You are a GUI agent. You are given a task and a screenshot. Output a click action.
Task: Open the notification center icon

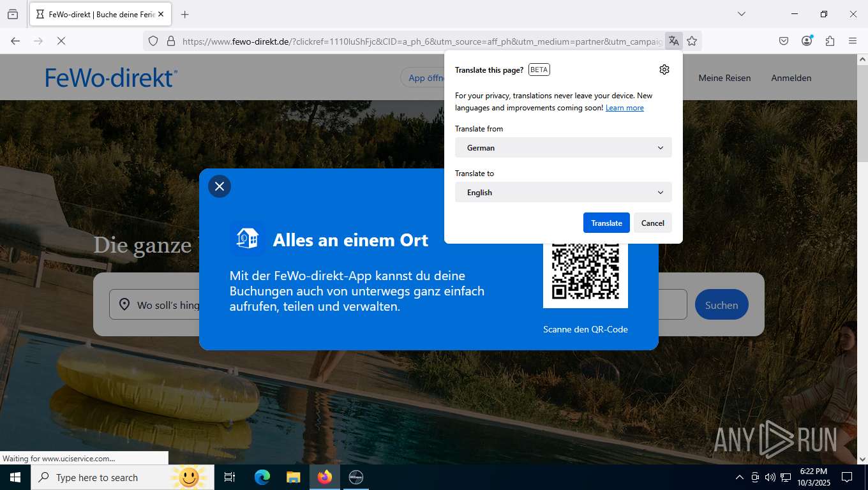(847, 477)
